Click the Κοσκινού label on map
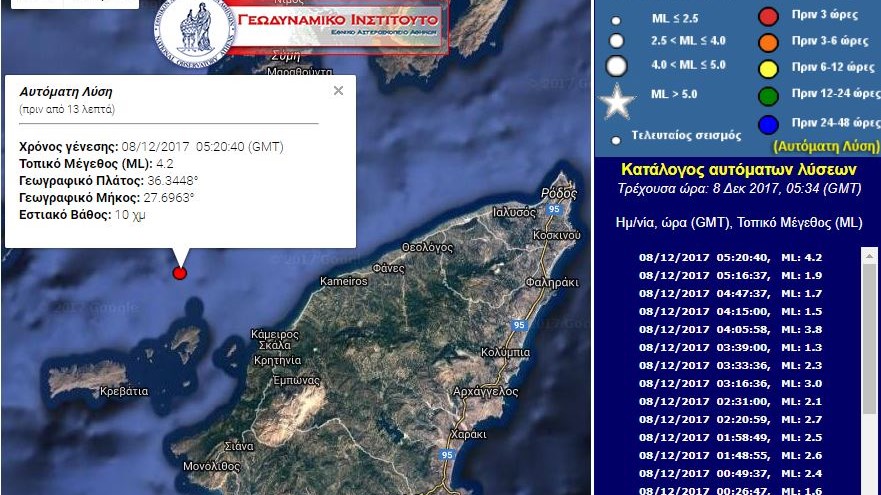This screenshot has height=495, width=881. 557,235
